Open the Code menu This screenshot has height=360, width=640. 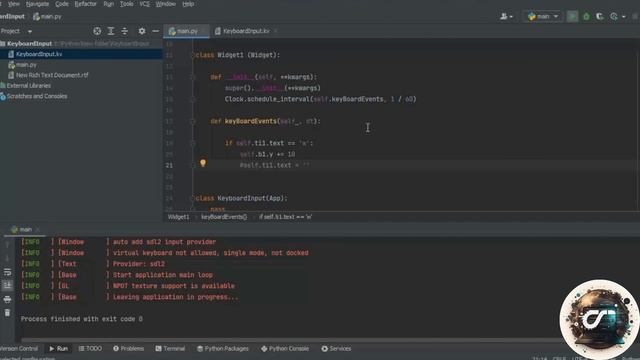tap(62, 4)
